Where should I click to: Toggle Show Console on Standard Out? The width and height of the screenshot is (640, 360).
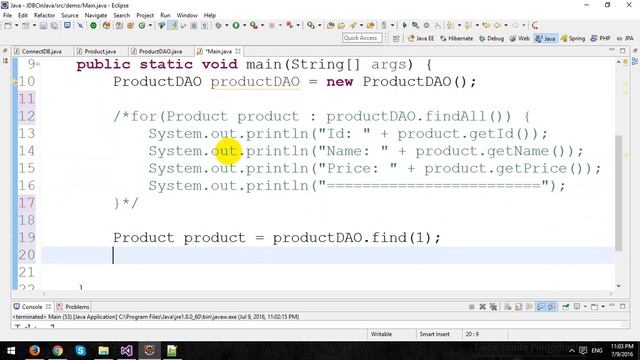point(540,307)
